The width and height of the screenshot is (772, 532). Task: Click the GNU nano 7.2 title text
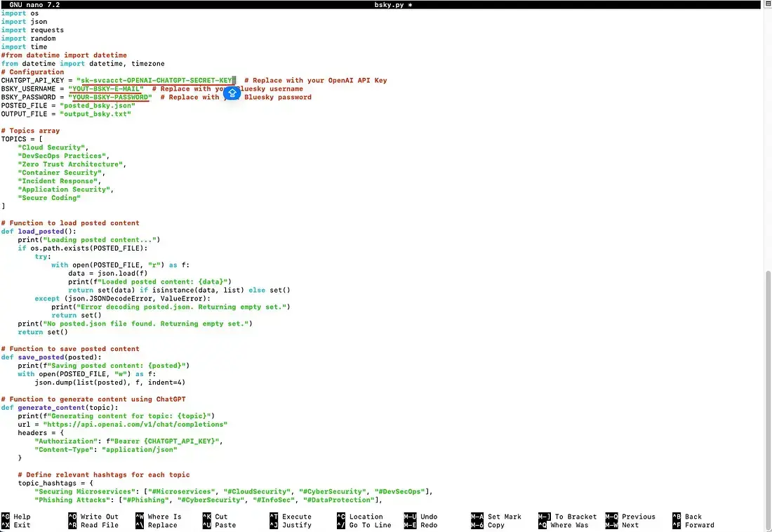pyautogui.click(x=34, y=5)
